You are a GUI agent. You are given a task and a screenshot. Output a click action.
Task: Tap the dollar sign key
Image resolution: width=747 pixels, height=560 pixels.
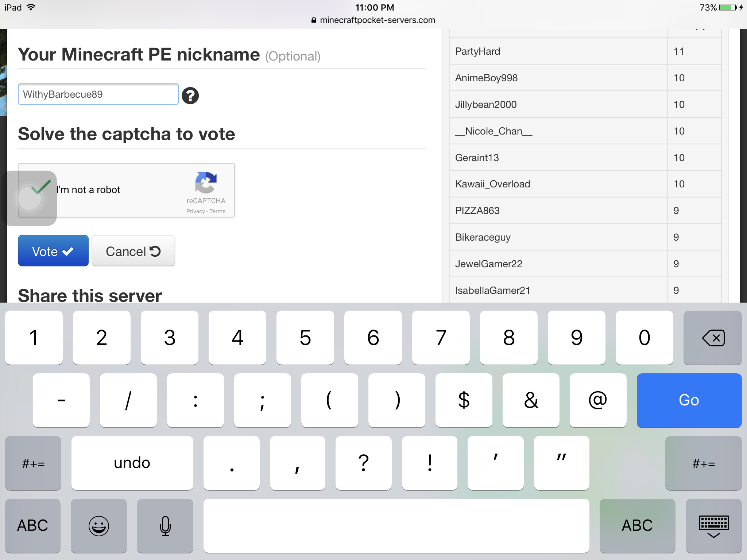point(464,400)
